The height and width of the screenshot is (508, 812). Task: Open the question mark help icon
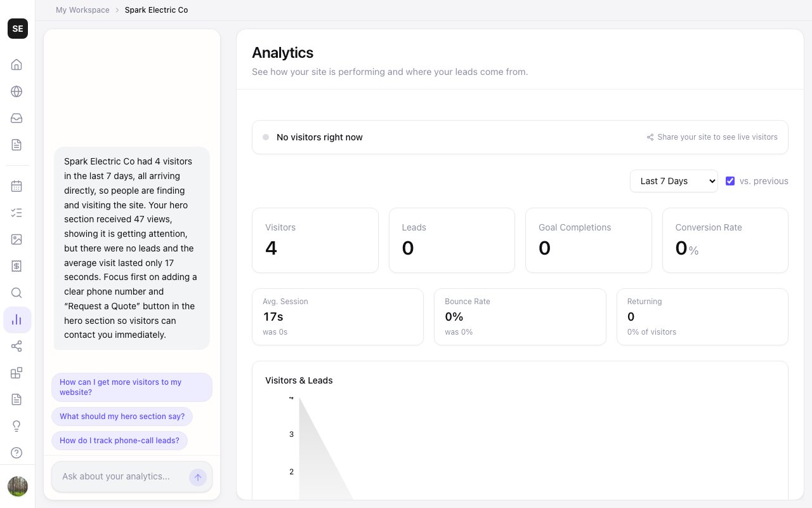click(x=17, y=453)
